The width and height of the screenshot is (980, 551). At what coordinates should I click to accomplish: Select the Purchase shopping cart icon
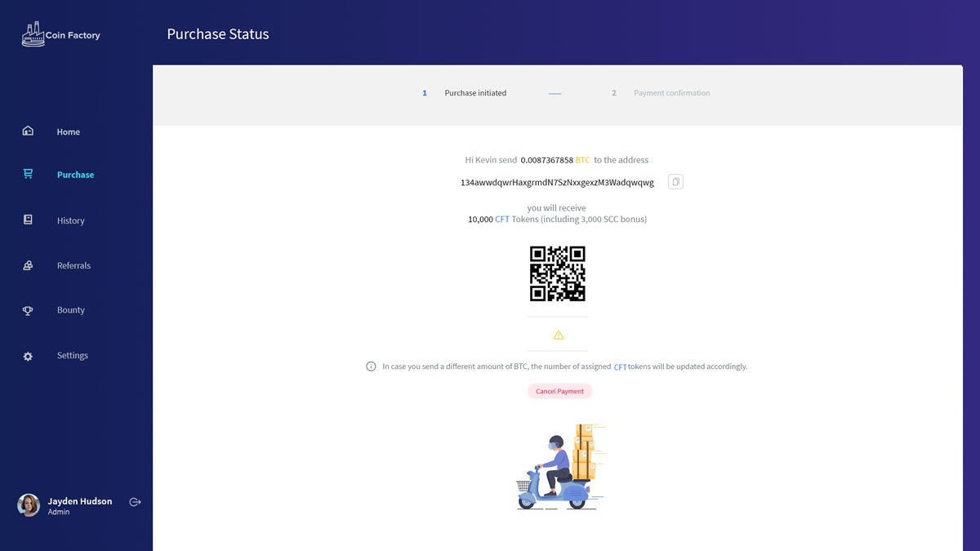pos(28,174)
